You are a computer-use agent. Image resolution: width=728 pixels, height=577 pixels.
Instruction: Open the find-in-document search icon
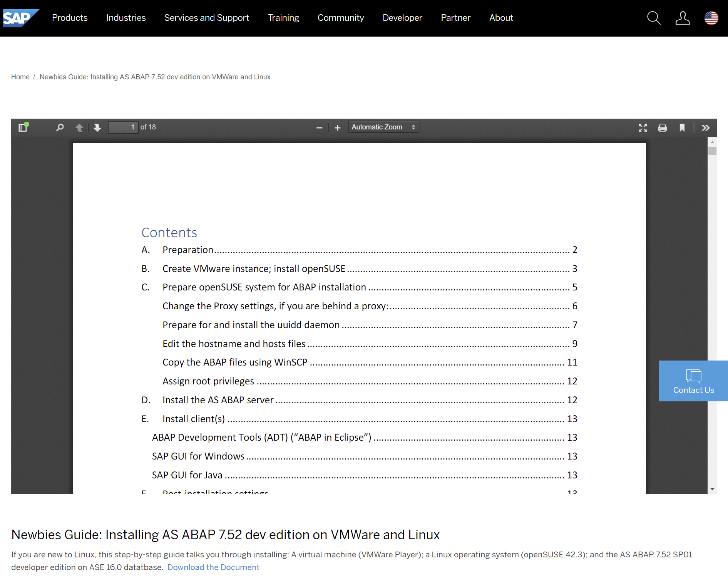tap(60, 127)
